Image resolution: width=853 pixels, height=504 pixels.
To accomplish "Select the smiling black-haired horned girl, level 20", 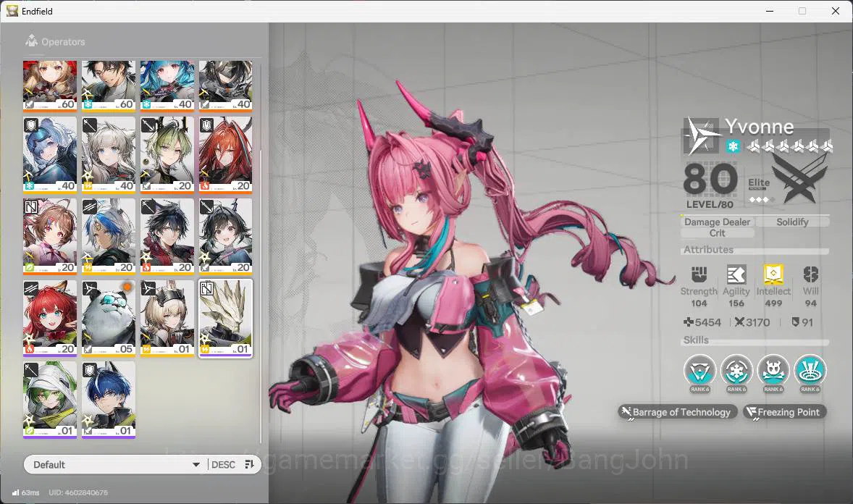I will tap(225, 236).
